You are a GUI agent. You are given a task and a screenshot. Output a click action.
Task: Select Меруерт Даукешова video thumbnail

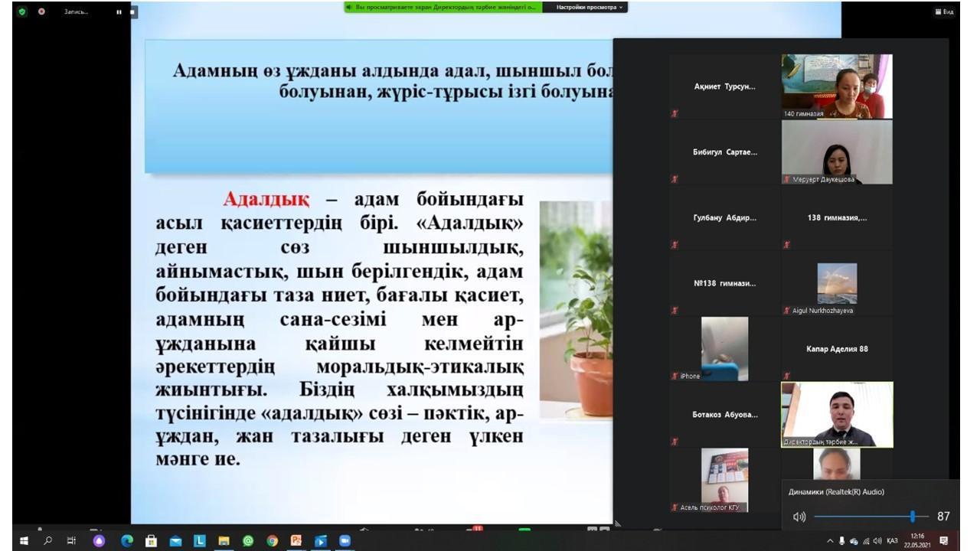point(836,152)
